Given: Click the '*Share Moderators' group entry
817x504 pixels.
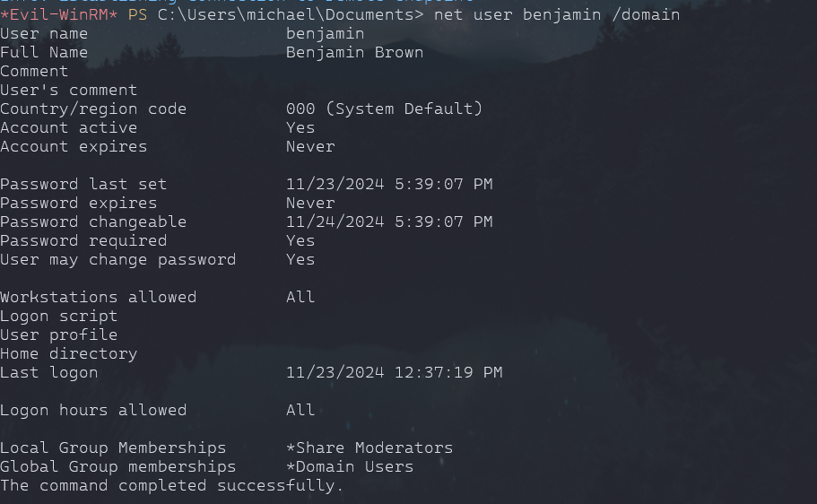Looking at the screenshot, I should (369, 448).
